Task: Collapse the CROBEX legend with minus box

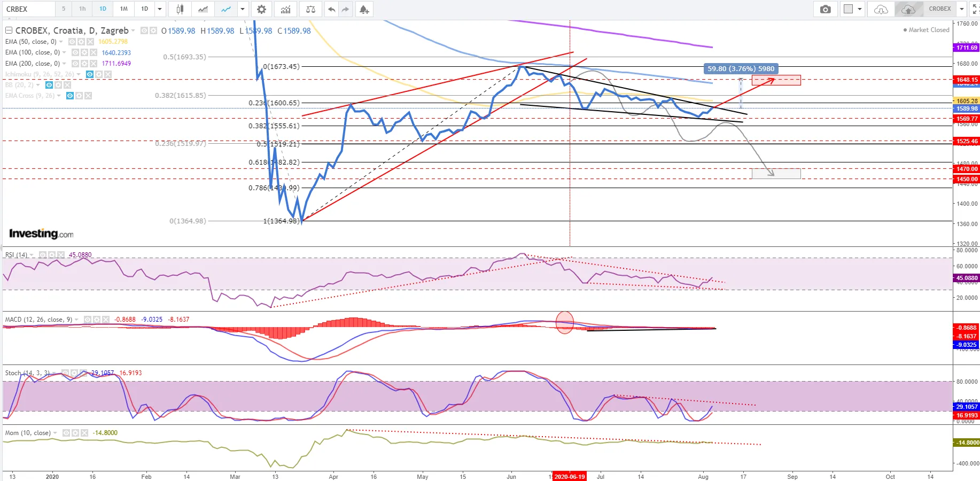Action: pyautogui.click(x=9, y=30)
